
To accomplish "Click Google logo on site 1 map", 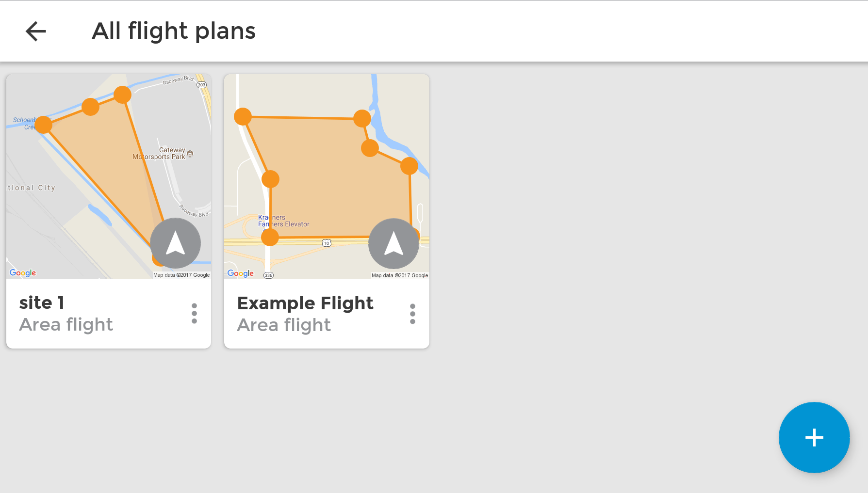I will pos(23,273).
